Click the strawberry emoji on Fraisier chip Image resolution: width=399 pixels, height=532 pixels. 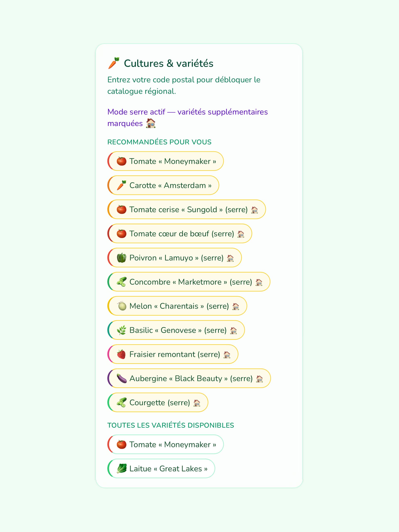pyautogui.click(x=122, y=354)
